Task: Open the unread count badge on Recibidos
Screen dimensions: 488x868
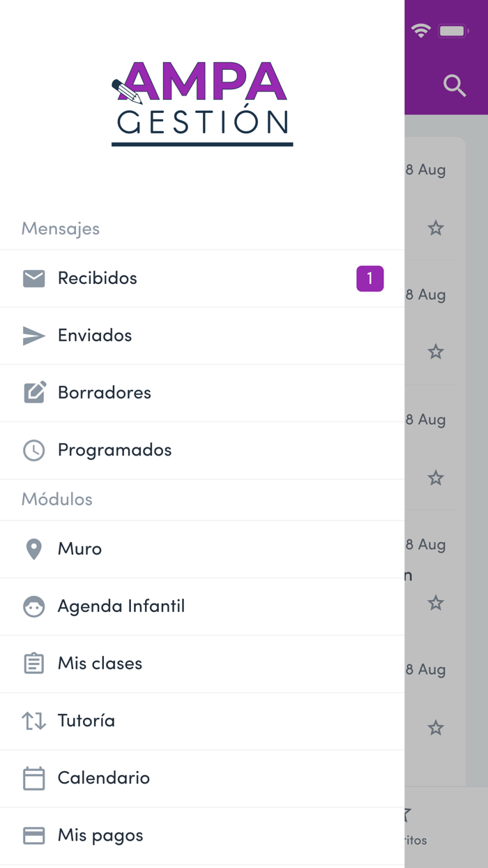Action: pyautogui.click(x=370, y=278)
